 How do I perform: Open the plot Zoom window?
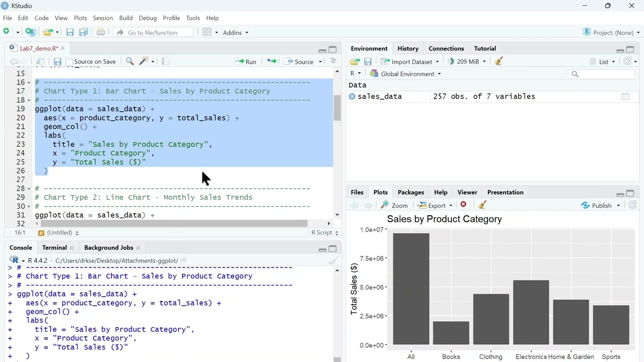(394, 205)
